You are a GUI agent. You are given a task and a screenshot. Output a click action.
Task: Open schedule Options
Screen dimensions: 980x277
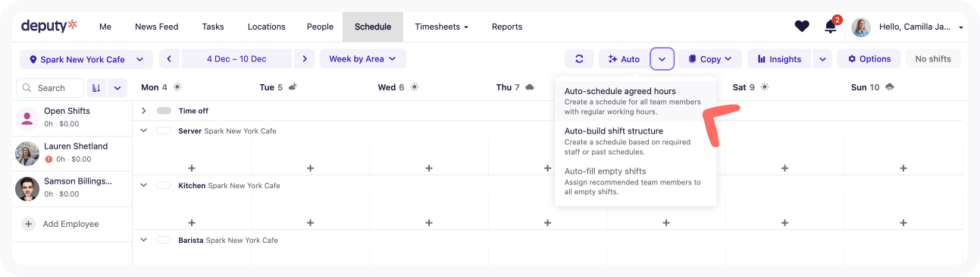869,59
